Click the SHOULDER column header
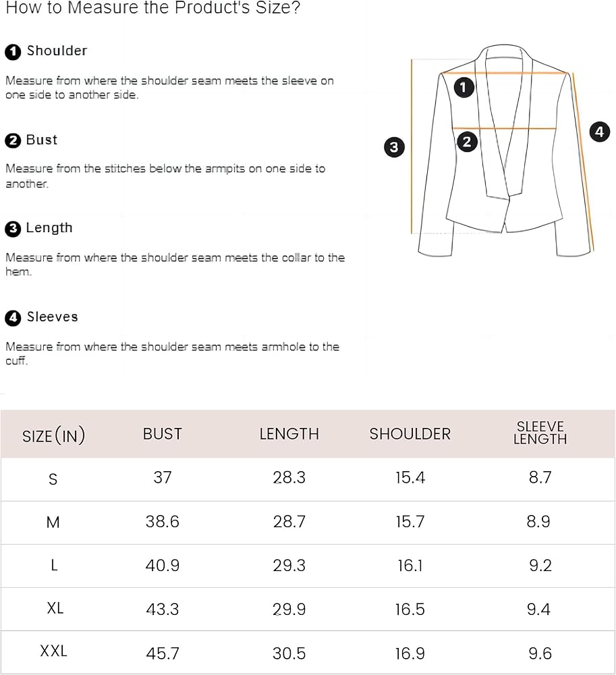Image resolution: width=616 pixels, height=675 pixels. click(x=410, y=434)
